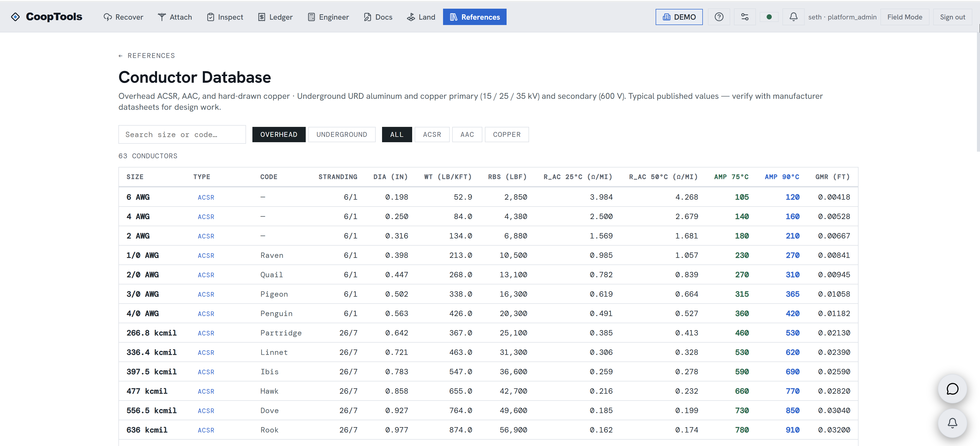The width and height of the screenshot is (980, 446).
Task: Go back to References via breadcrumb
Action: pyautogui.click(x=146, y=56)
